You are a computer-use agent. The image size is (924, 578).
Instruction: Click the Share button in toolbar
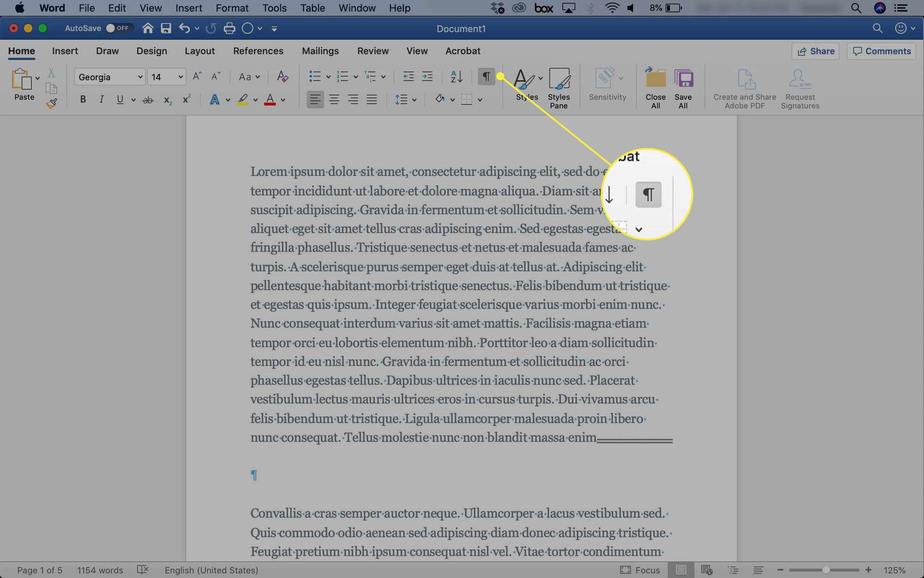[x=816, y=50]
